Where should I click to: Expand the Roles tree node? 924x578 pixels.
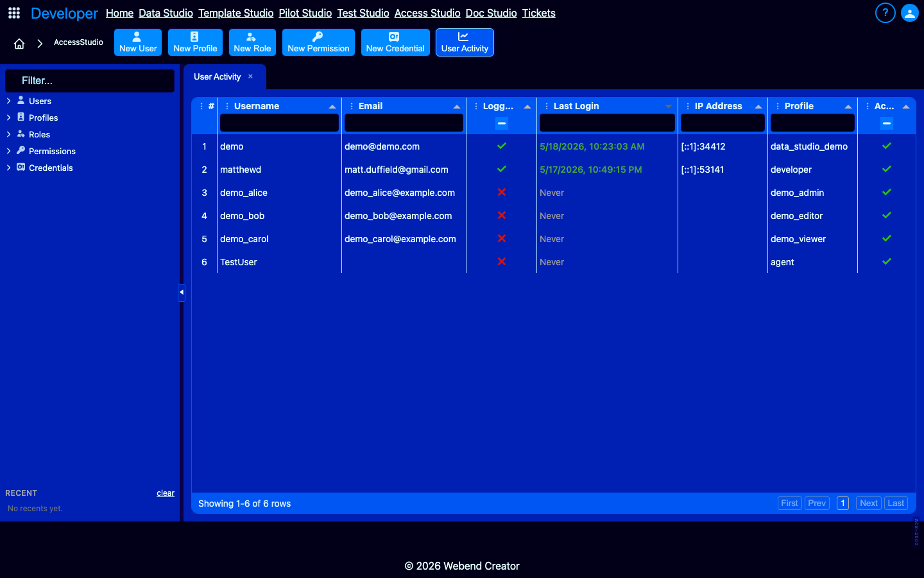[8, 134]
